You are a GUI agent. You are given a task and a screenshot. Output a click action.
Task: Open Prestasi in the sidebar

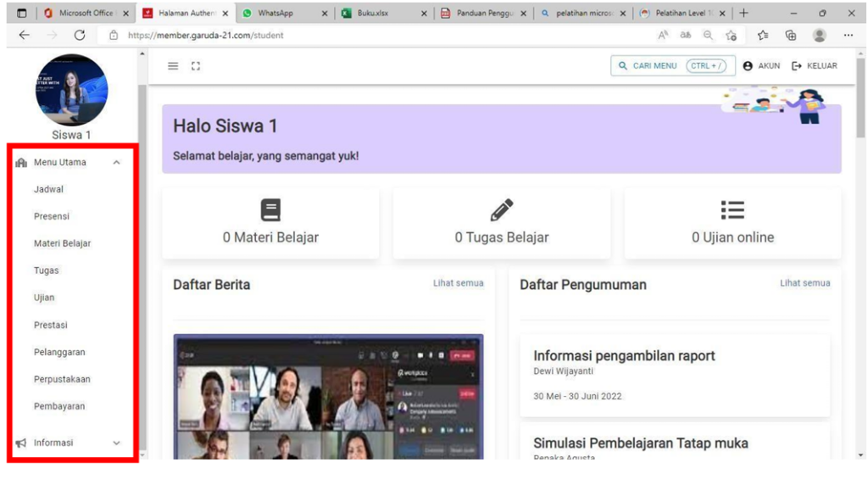click(x=50, y=325)
